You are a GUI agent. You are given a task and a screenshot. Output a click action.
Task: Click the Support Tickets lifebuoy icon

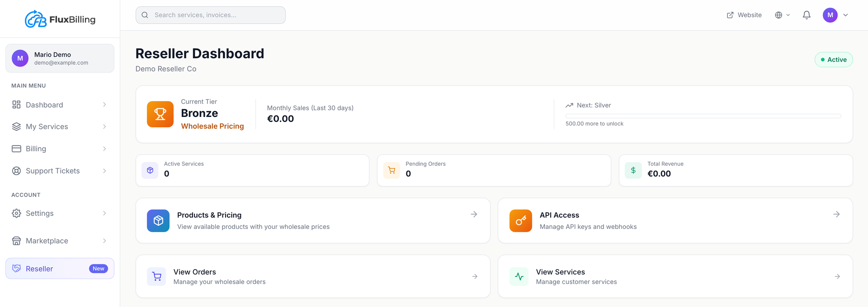click(x=16, y=171)
